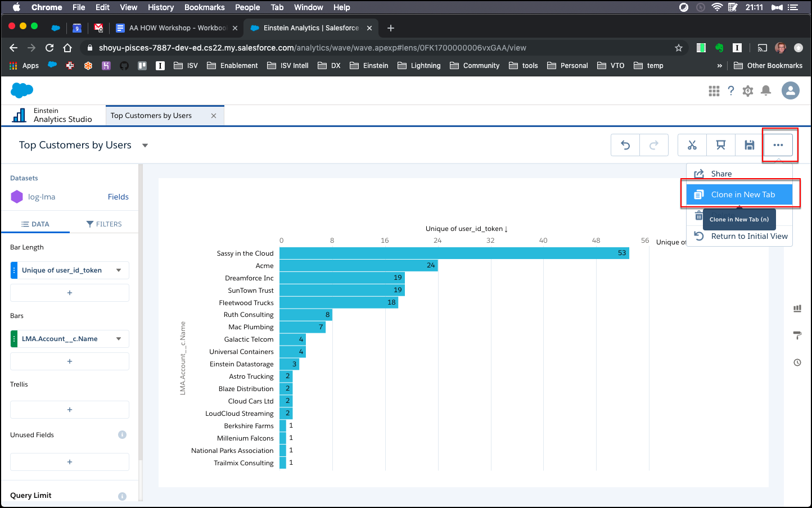Click the Acme bar in chart
Screen dimensions: 812x508
click(359, 265)
